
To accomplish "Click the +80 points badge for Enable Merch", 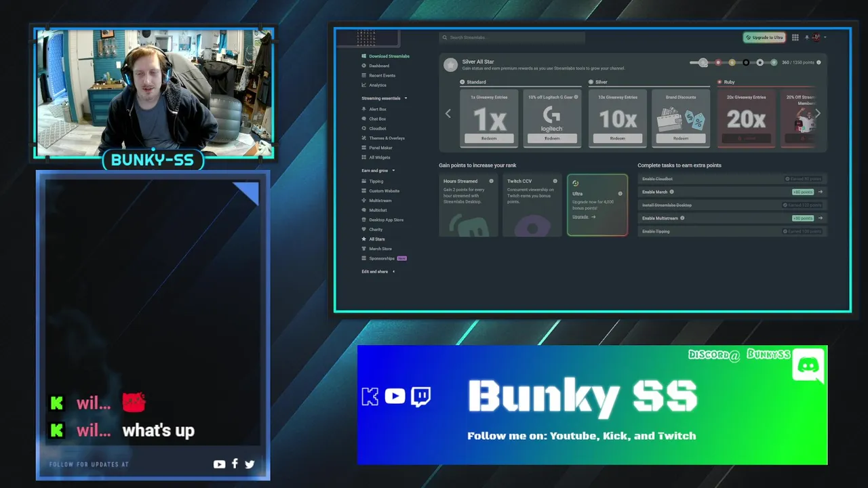I will [803, 192].
